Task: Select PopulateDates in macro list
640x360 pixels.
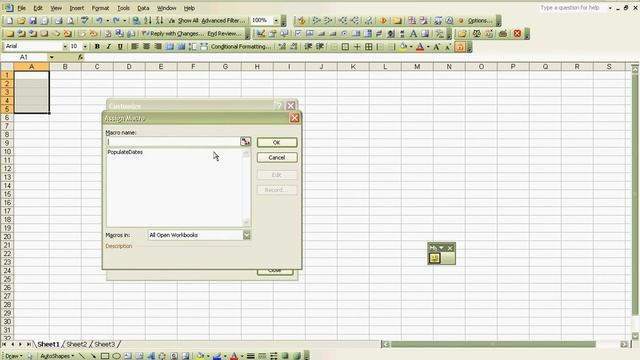Action: pyautogui.click(x=125, y=152)
